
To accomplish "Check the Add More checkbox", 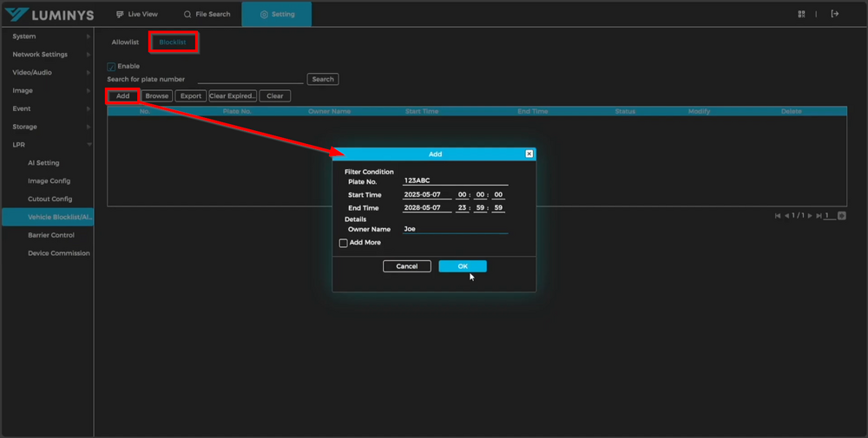I will (344, 244).
